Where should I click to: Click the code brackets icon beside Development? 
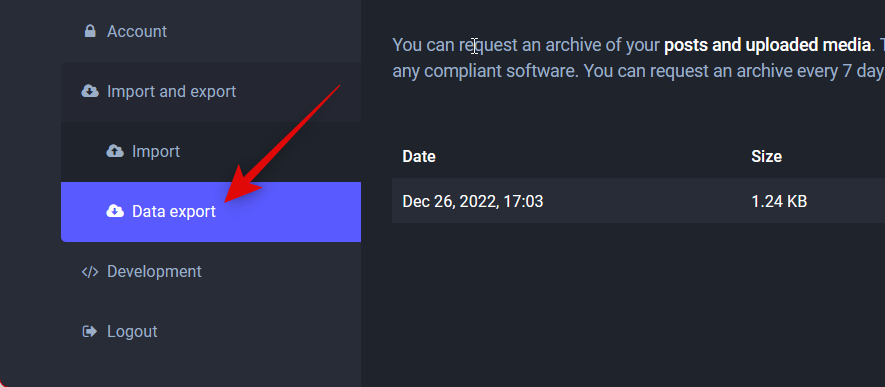[90, 271]
